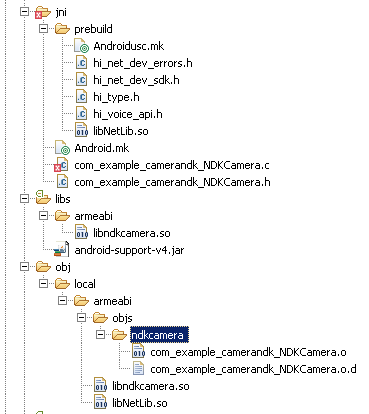Click the text file icon for NDKCamera.o.d

(138, 369)
